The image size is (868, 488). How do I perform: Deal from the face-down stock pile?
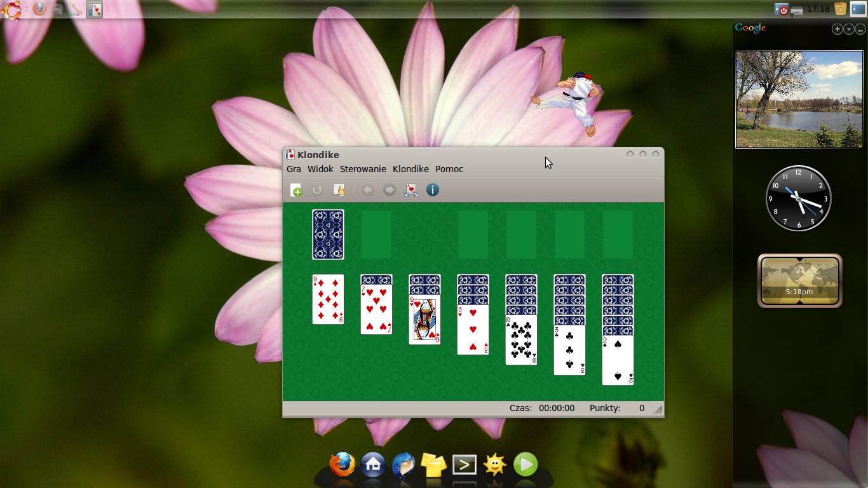328,234
